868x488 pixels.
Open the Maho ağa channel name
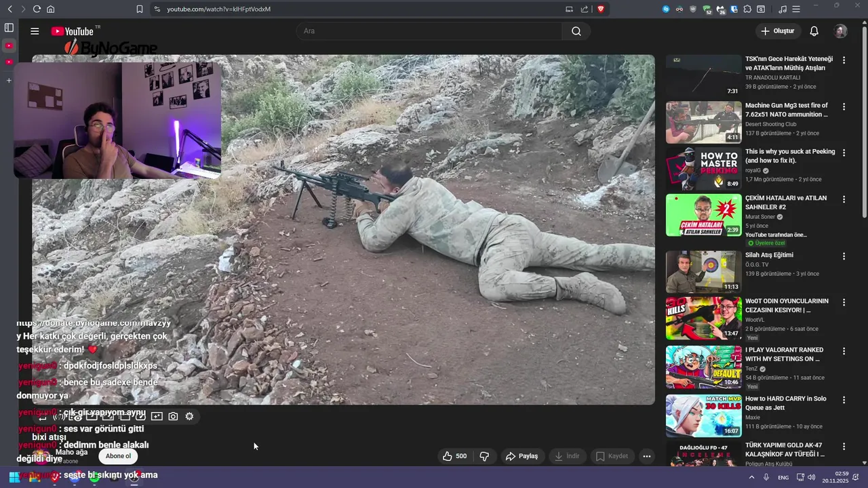pyautogui.click(x=72, y=452)
